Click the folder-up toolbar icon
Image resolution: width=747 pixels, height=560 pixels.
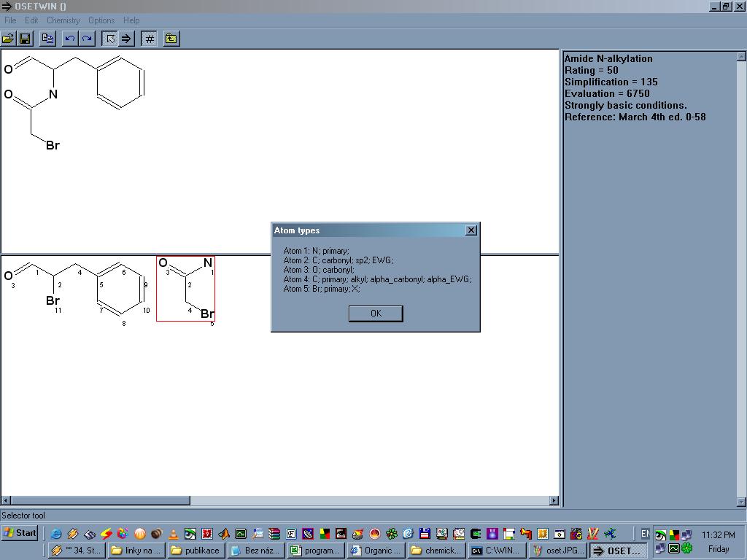[171, 39]
